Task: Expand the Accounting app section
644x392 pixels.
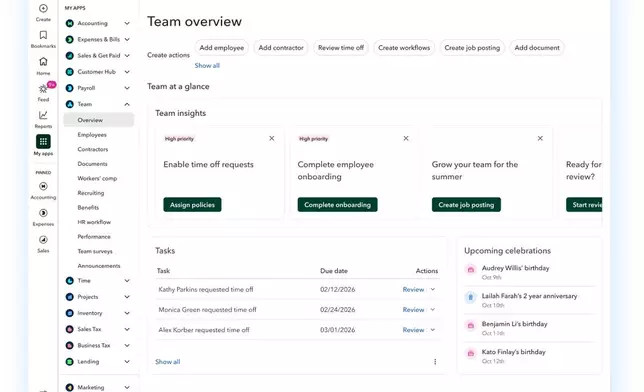Action: (x=127, y=23)
